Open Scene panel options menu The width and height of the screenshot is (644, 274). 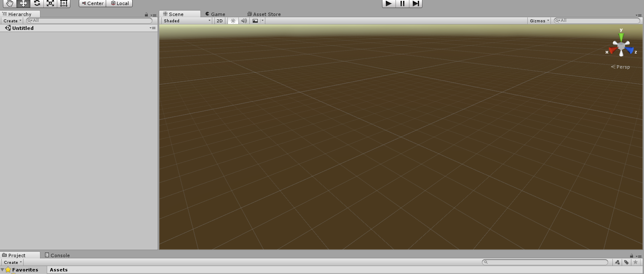click(x=639, y=15)
